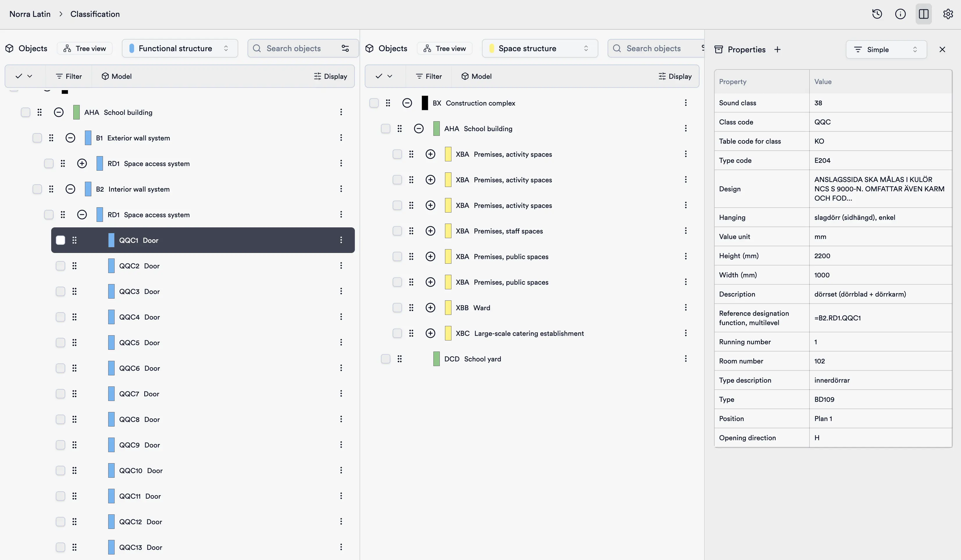This screenshot has width=961, height=560.
Task: Click Filter in the right panel toolbar
Action: click(x=429, y=76)
